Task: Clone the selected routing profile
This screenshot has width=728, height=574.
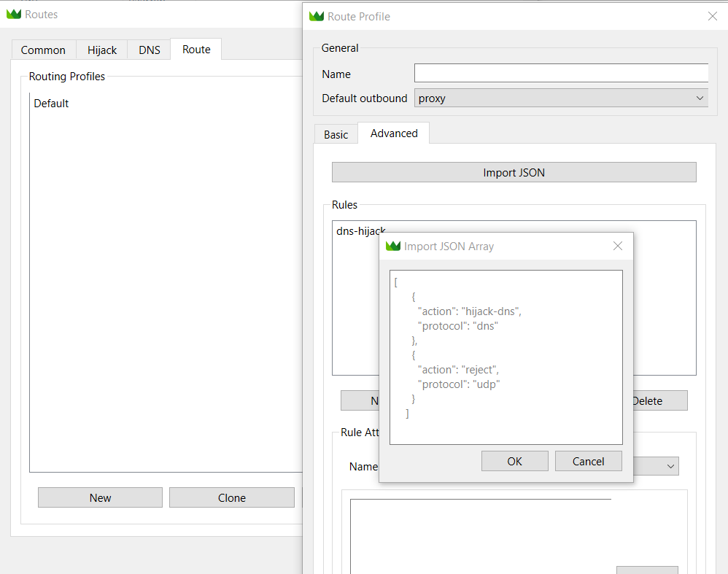Action: (231, 497)
